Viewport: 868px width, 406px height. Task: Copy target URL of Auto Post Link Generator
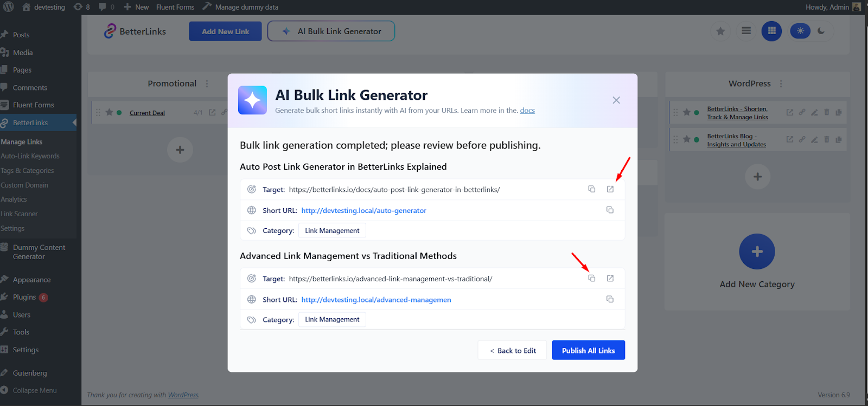pyautogui.click(x=592, y=189)
